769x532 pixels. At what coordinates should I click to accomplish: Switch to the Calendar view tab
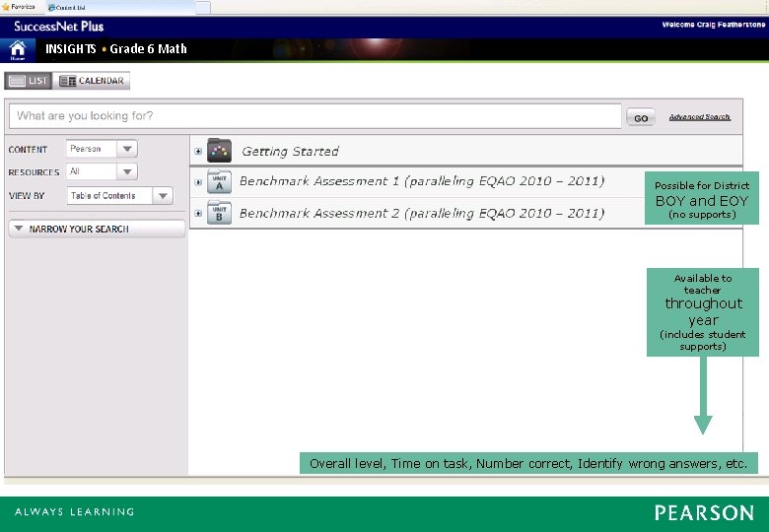92,81
